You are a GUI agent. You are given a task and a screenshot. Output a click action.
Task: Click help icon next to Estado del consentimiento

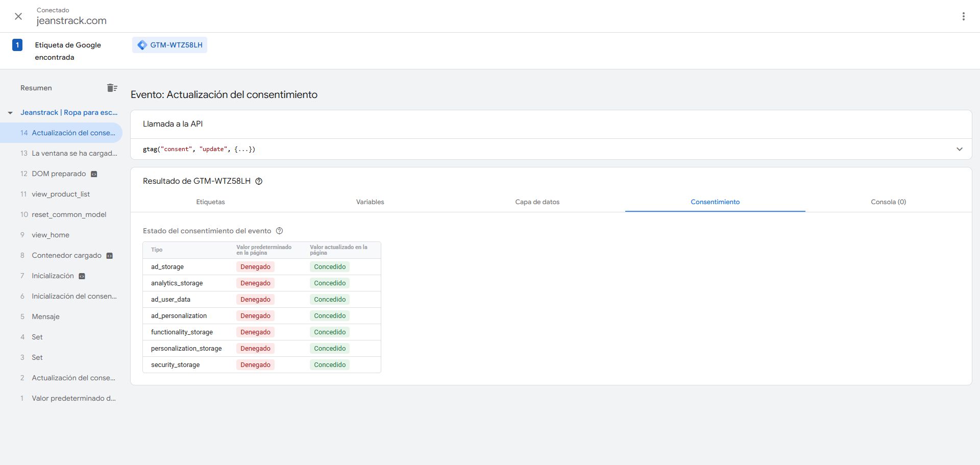point(279,231)
